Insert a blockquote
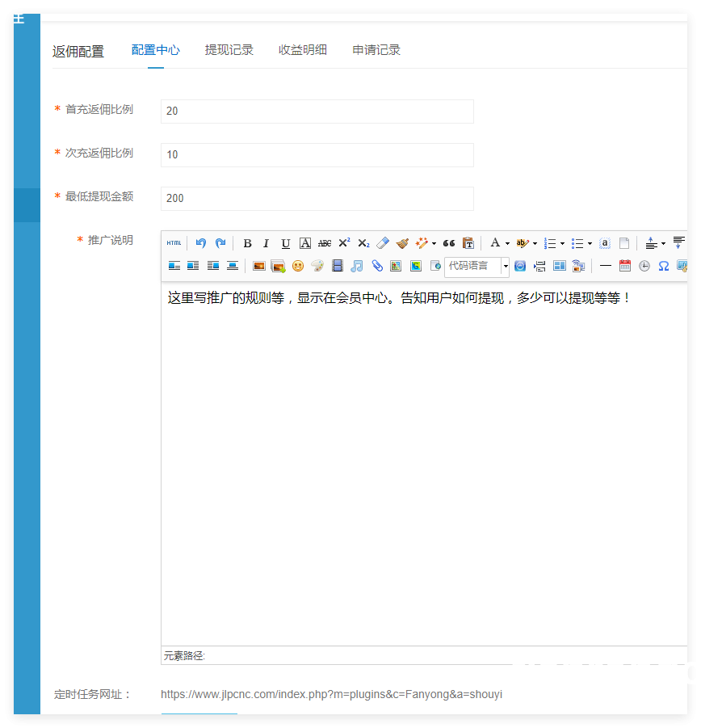This screenshot has height=728, width=701. coord(448,243)
